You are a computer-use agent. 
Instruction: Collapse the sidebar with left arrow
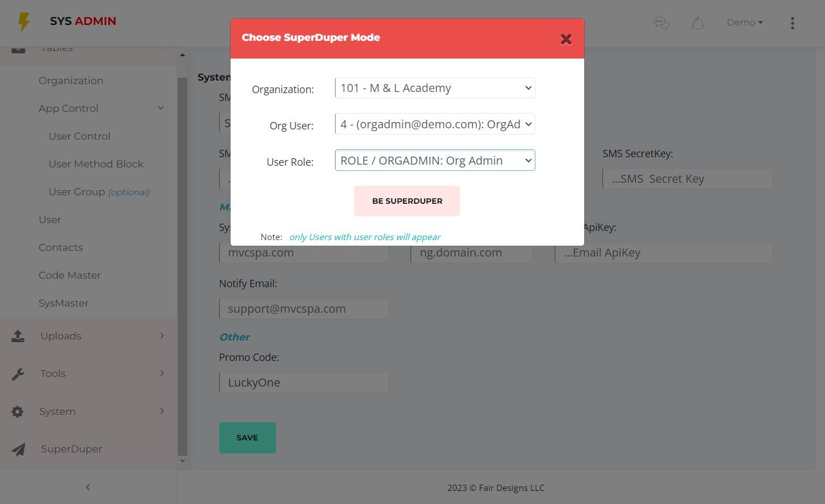pos(88,487)
